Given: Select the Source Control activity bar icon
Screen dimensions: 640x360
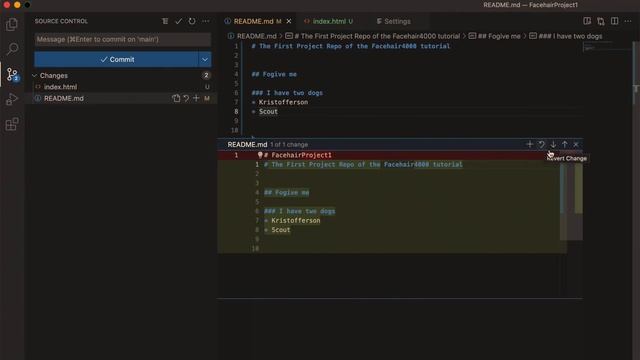Looking at the screenshot, I should click(x=12, y=75).
